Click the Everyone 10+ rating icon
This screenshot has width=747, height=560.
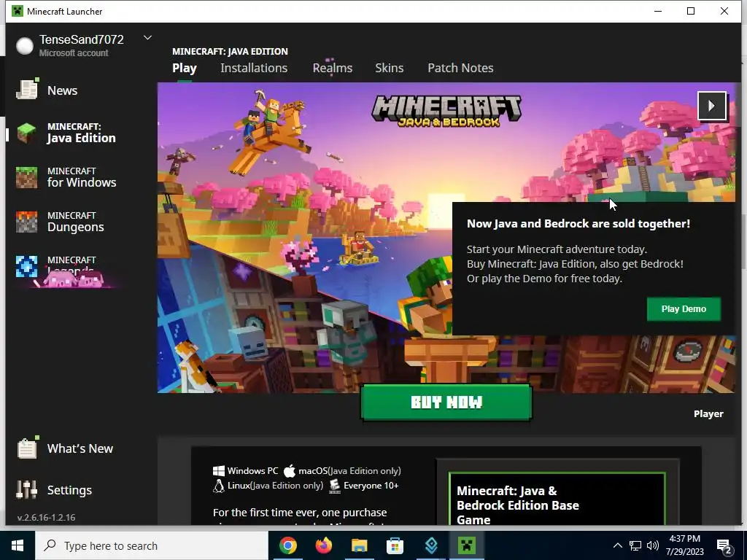pos(334,486)
